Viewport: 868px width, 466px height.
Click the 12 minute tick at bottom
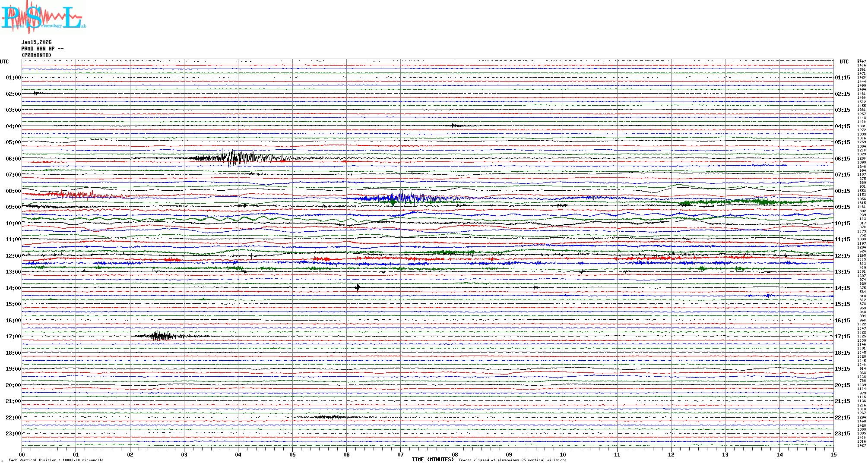click(671, 455)
